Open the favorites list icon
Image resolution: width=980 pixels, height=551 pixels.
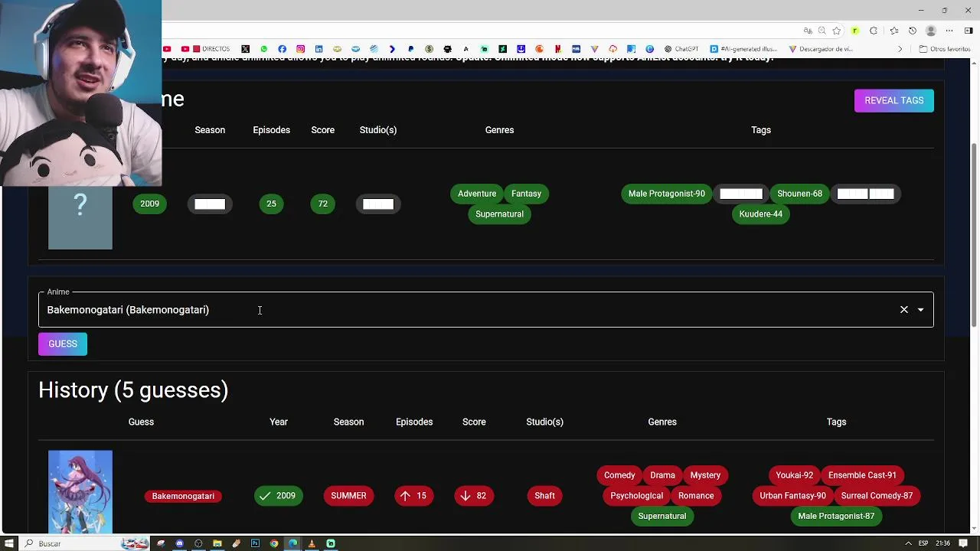click(893, 31)
